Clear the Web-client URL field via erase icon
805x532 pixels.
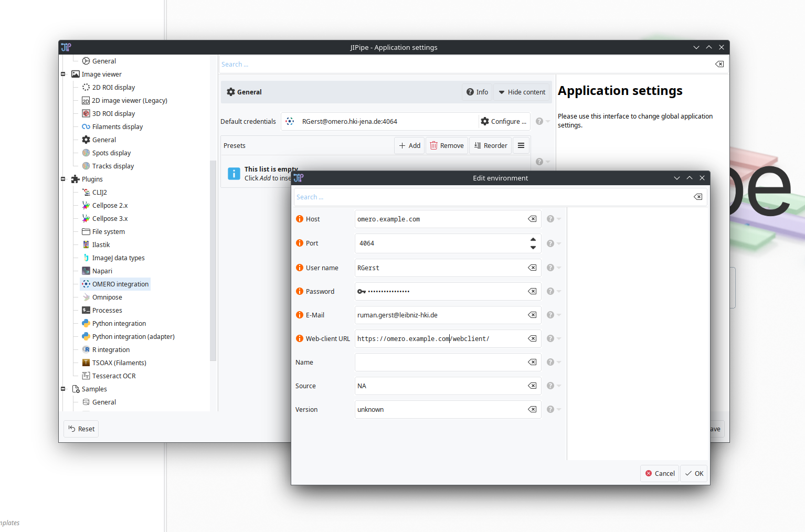point(532,338)
